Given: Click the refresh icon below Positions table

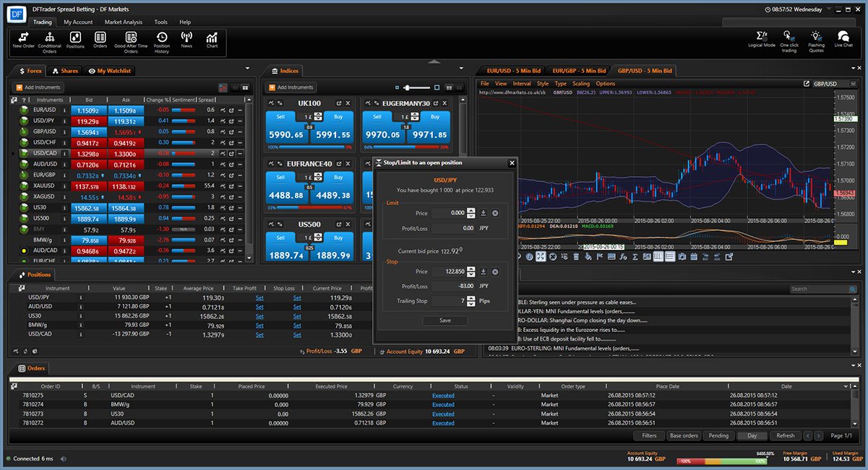Looking at the screenshot, I should (26, 352).
